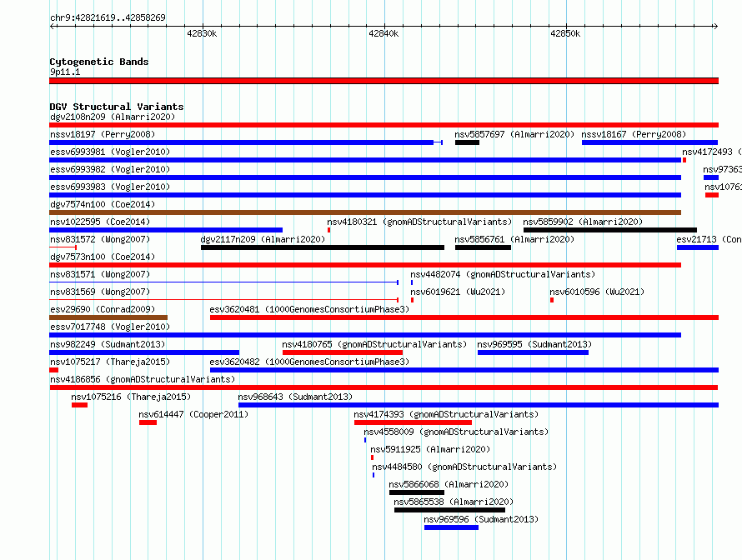Open nsv5865538 (Almarri2020) label

pyautogui.click(x=454, y=502)
